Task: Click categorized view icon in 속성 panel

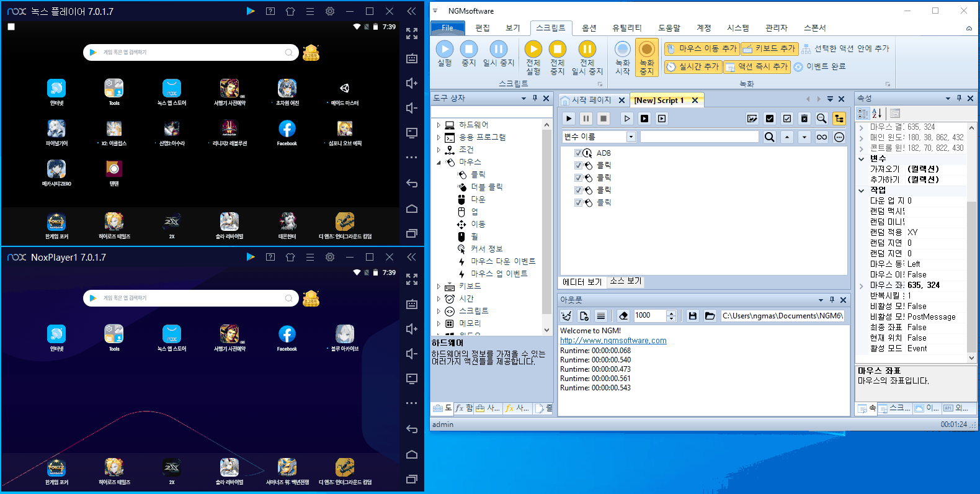Action: click(x=863, y=114)
